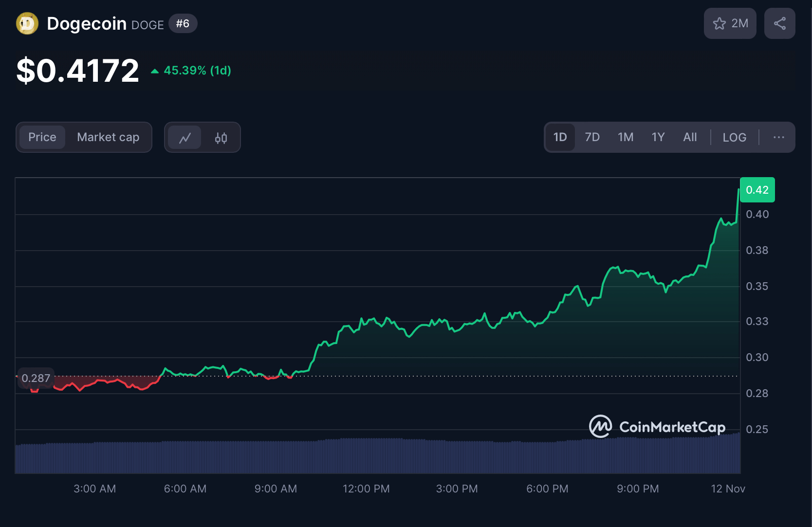The width and height of the screenshot is (812, 527).
Task: Switch to line chart view icon
Action: pos(185,138)
